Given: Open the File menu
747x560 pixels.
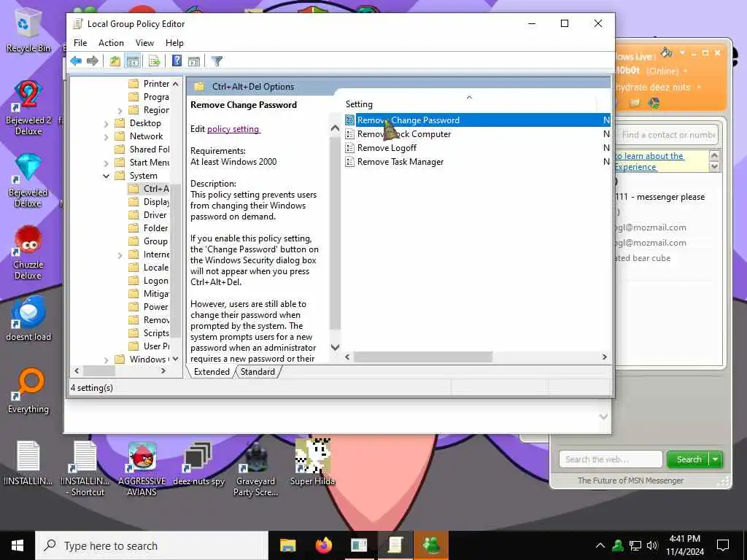Looking at the screenshot, I should point(80,43).
